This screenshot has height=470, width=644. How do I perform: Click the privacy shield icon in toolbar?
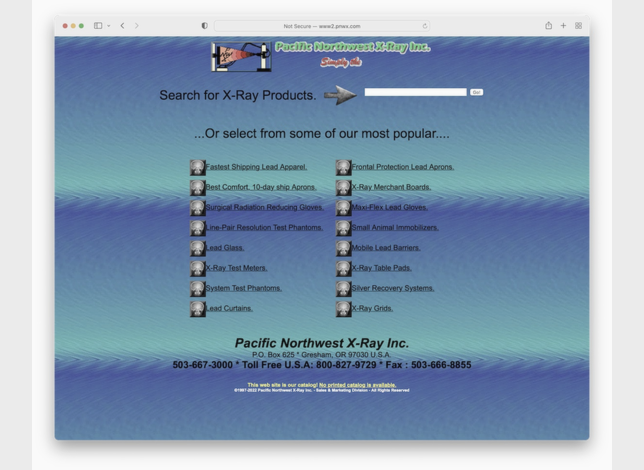tap(204, 26)
